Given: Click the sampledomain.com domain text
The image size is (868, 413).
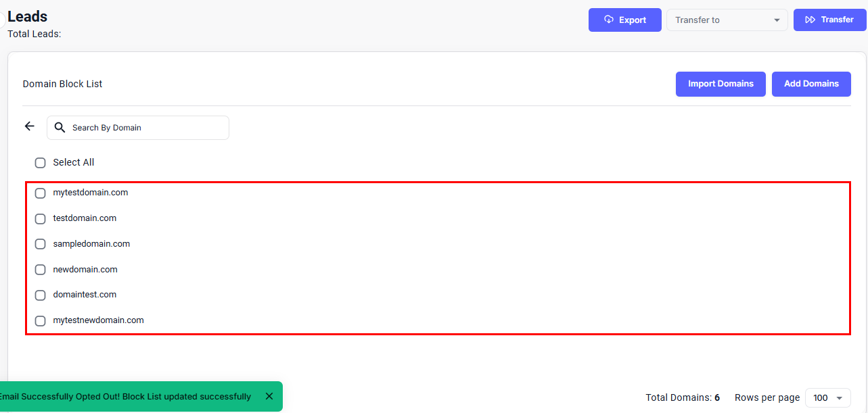Looking at the screenshot, I should click(x=91, y=244).
